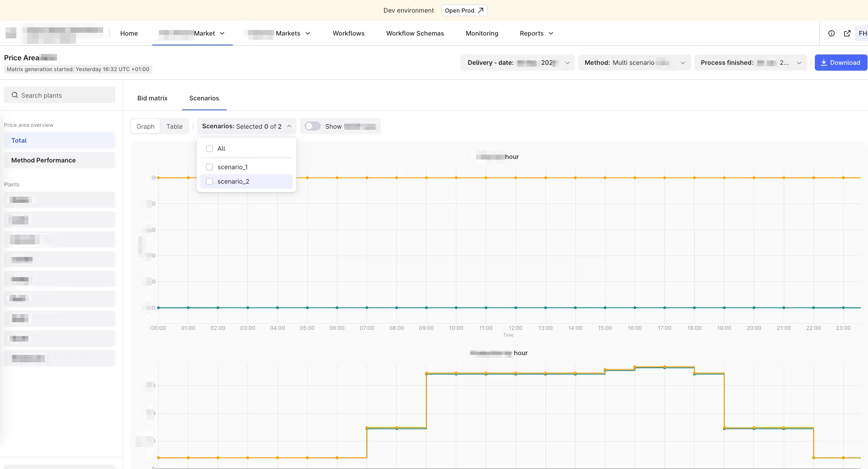Download the bid matrix data
Viewport: 868px width, 469px height.
click(x=841, y=63)
